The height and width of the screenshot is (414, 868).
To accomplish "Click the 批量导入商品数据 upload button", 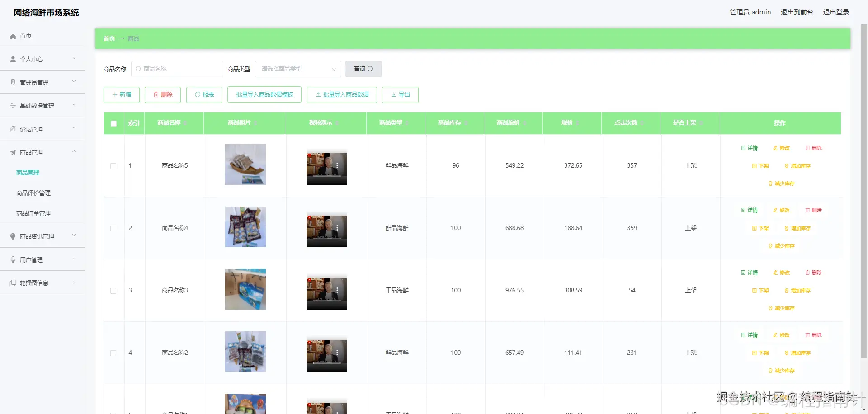I will [x=342, y=95].
